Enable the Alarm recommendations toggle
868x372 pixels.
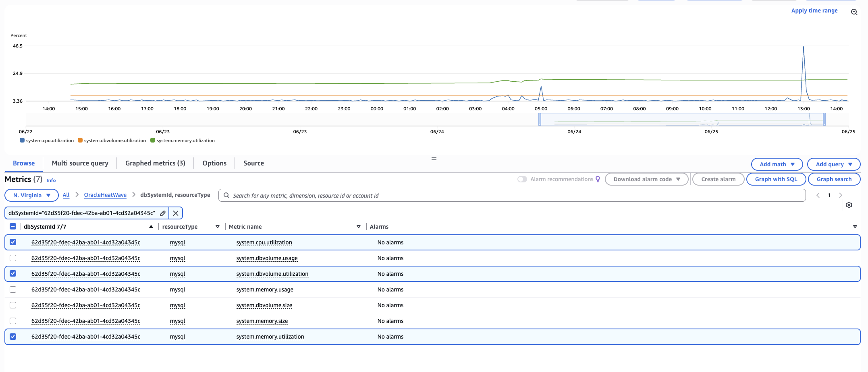coord(522,179)
